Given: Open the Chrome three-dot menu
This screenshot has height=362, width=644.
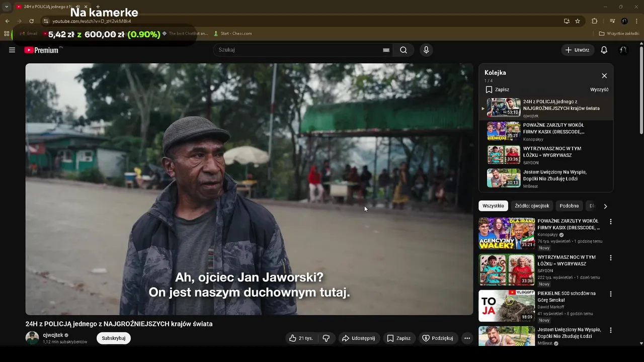Looking at the screenshot, I should coord(637,21).
